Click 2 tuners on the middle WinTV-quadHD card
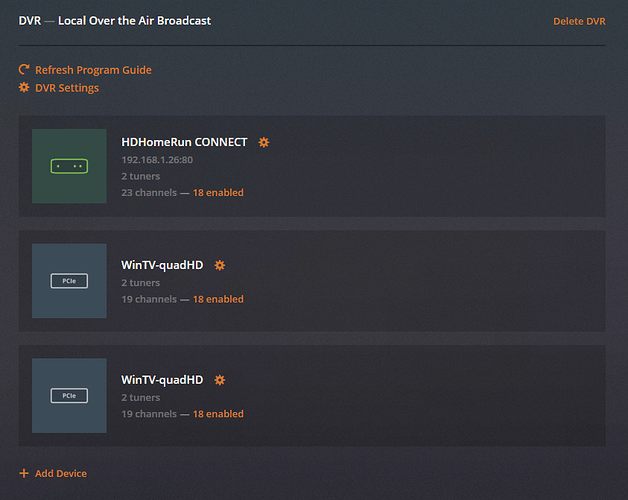 [141, 283]
